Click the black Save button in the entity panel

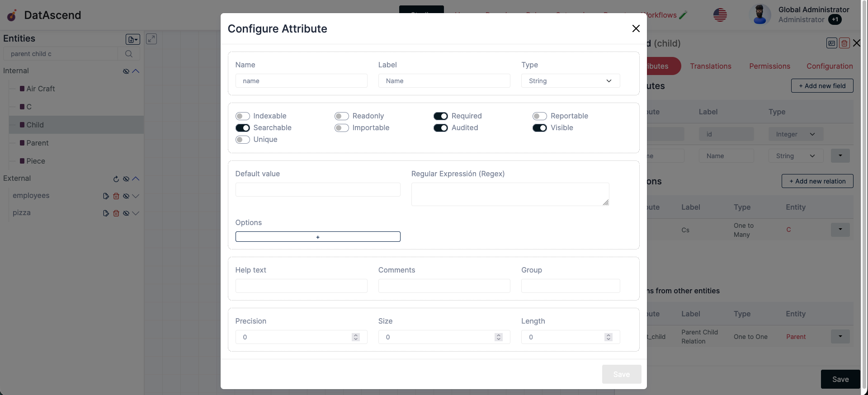pos(840,379)
